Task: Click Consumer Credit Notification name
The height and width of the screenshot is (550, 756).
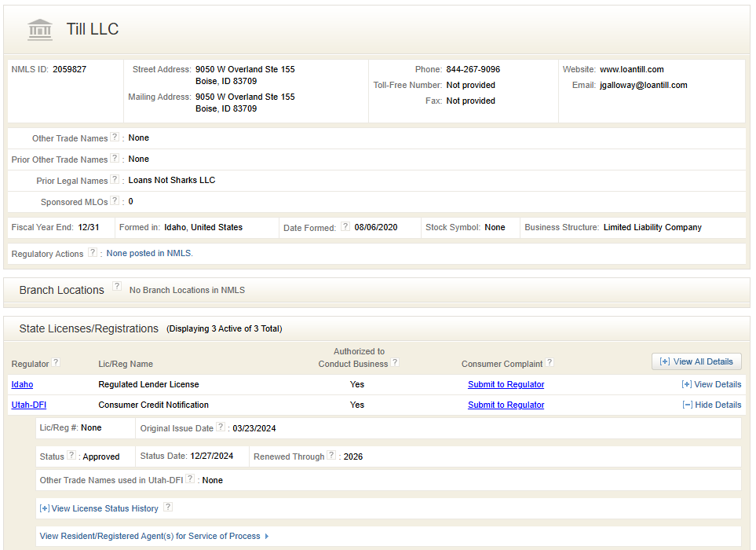Action: click(153, 405)
